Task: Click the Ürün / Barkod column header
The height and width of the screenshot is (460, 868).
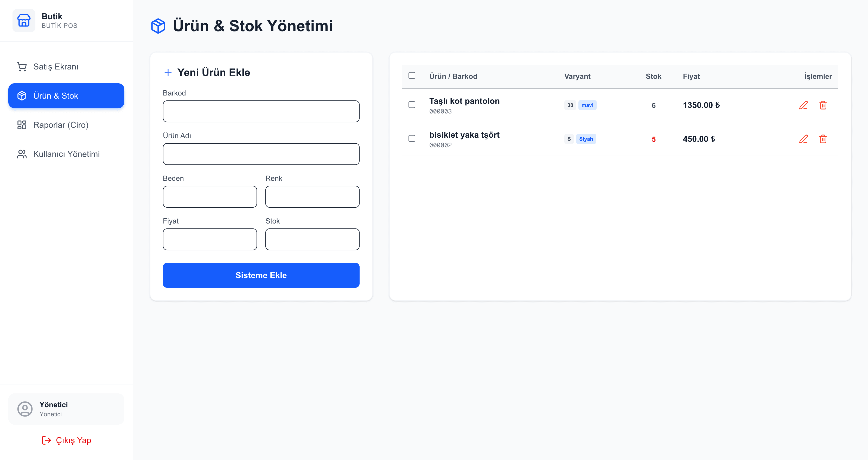Action: [x=453, y=76]
